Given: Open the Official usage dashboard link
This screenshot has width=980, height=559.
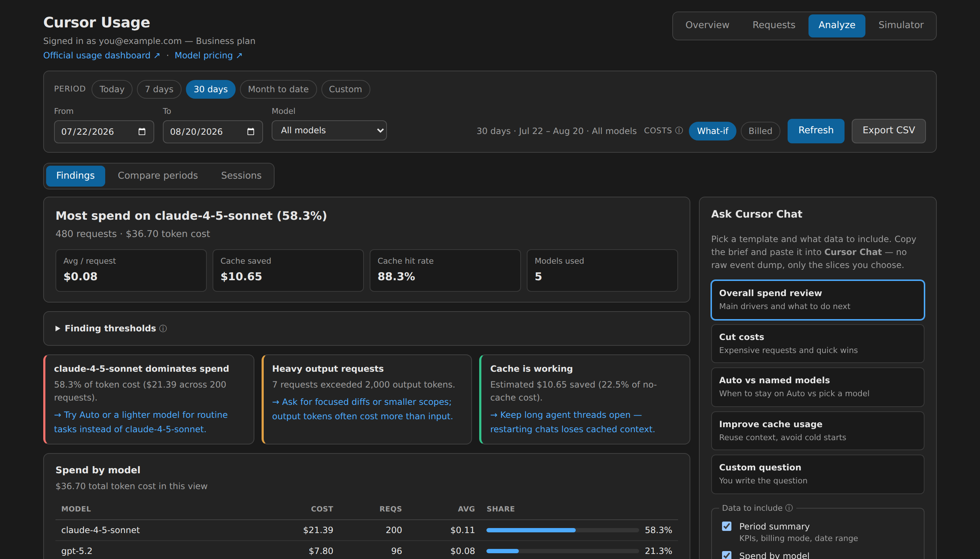Looking at the screenshot, I should (101, 56).
